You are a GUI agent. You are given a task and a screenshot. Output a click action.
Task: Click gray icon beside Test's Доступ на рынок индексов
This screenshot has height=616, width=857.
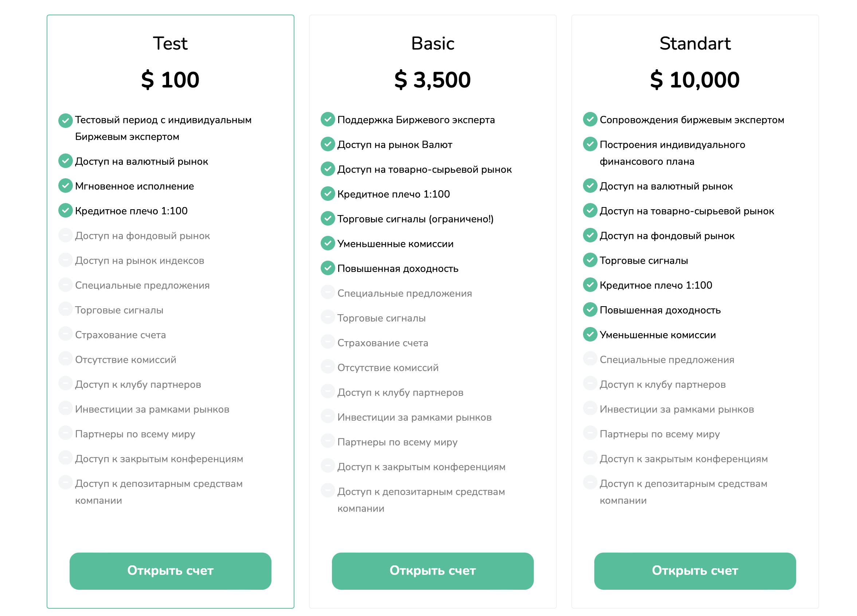[65, 260]
